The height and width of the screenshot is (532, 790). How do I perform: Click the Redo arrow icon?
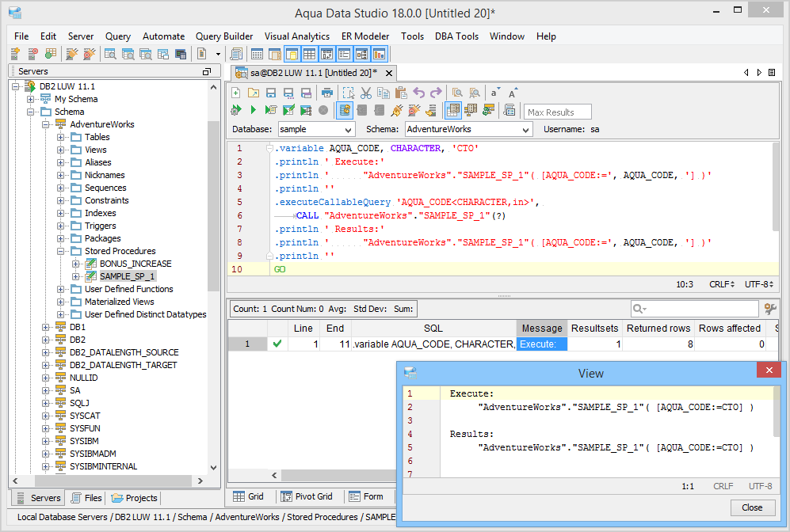[436, 93]
